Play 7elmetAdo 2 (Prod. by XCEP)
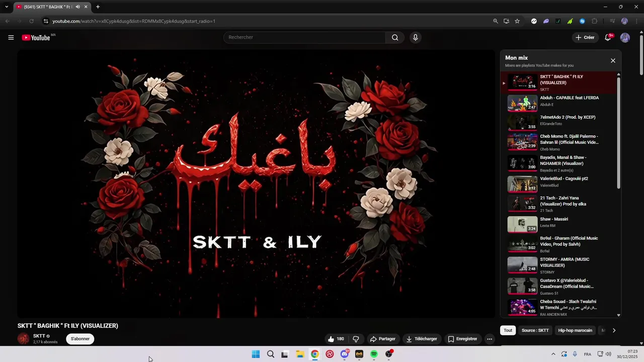Viewport: 644px width, 362px height. (558, 123)
